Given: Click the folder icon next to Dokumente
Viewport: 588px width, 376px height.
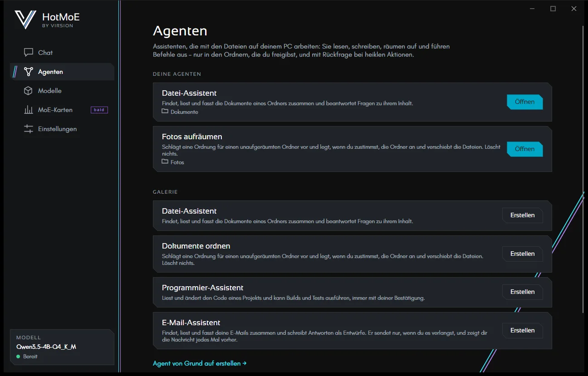Looking at the screenshot, I should coord(165,111).
